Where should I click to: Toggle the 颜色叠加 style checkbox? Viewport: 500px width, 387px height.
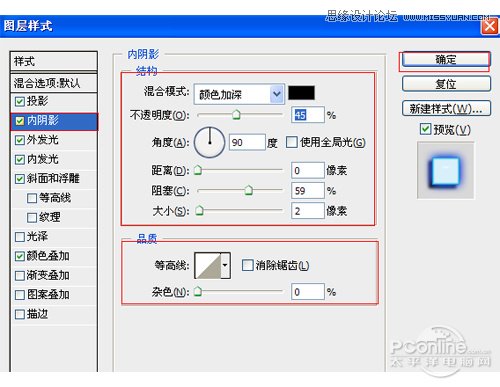20,256
